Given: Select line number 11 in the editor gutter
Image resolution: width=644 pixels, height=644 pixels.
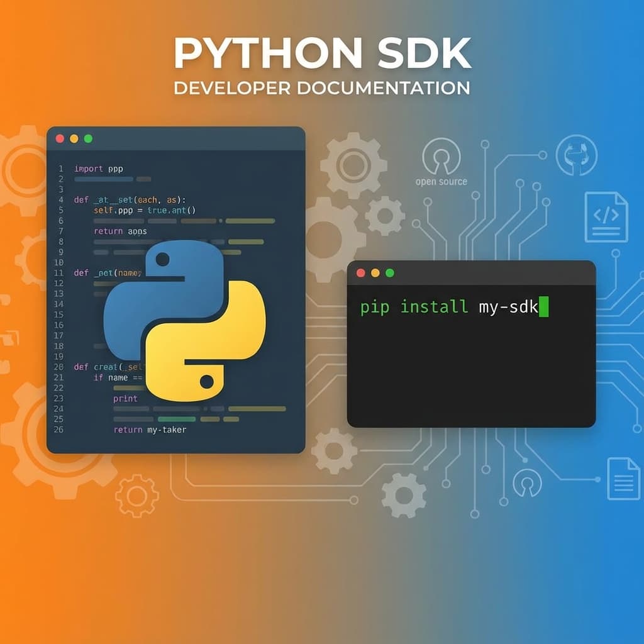Looking at the screenshot, I should tap(60, 273).
